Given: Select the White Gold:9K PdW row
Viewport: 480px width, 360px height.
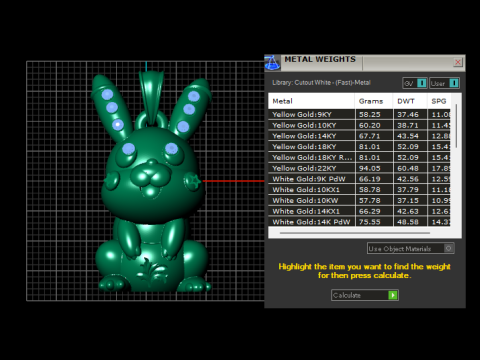Looking at the screenshot, I should (359, 179).
